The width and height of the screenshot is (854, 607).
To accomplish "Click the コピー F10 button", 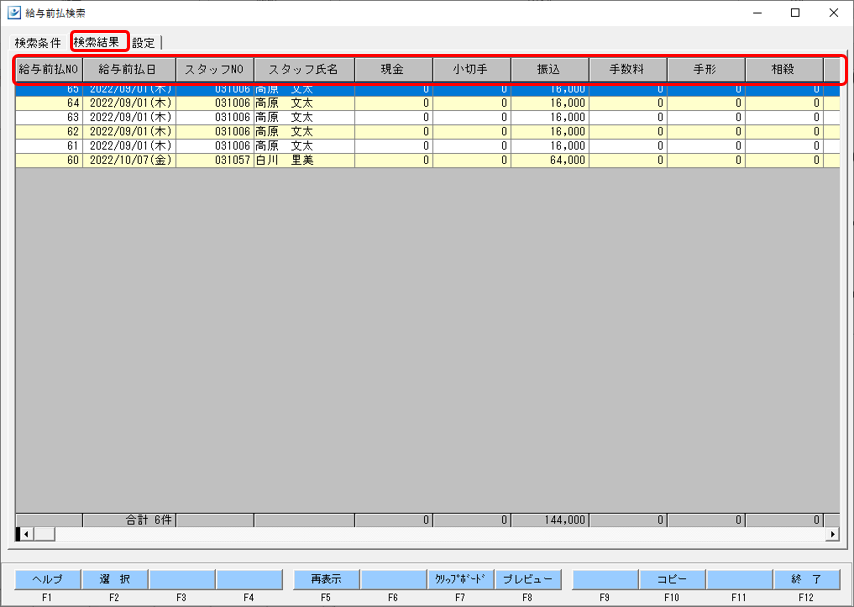I will pyautogui.click(x=672, y=579).
